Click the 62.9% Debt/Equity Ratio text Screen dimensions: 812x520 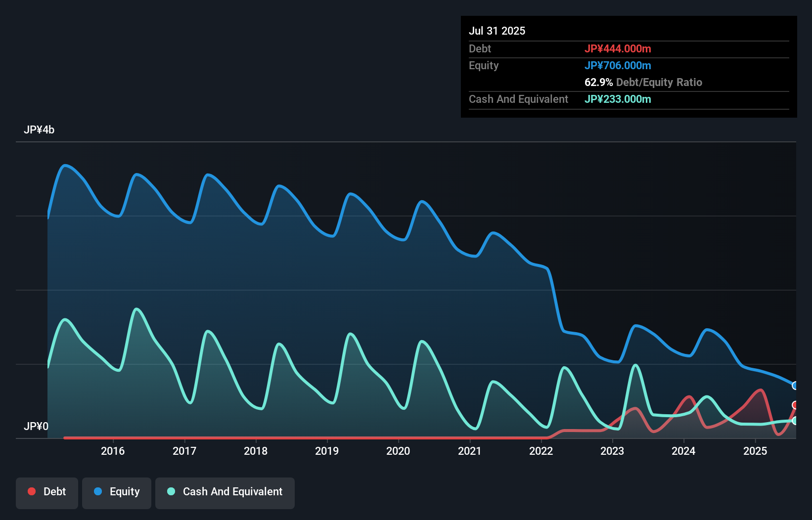(643, 82)
